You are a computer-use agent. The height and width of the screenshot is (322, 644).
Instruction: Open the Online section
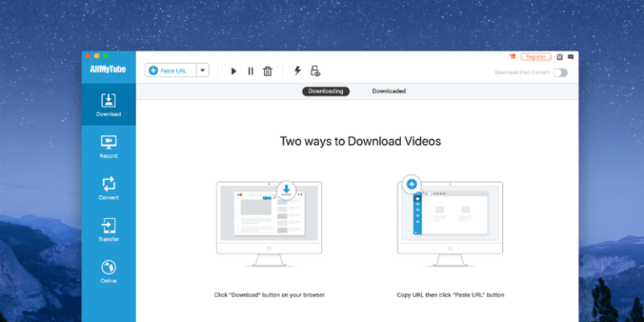click(x=108, y=272)
